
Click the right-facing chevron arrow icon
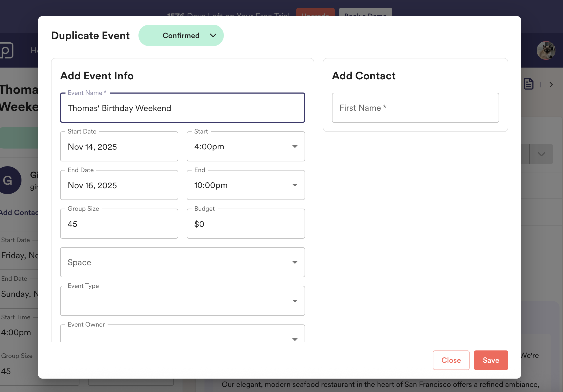pyautogui.click(x=551, y=84)
